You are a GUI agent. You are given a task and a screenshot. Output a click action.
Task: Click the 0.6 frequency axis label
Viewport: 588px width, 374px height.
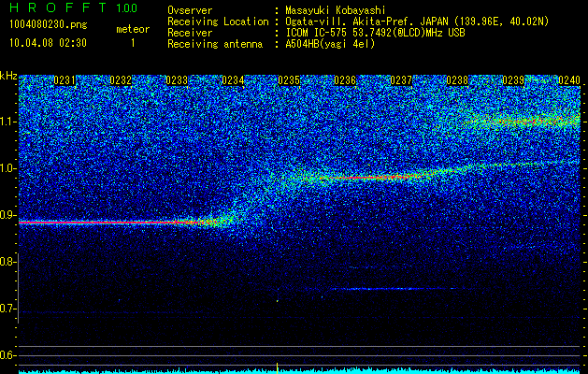click(7, 355)
